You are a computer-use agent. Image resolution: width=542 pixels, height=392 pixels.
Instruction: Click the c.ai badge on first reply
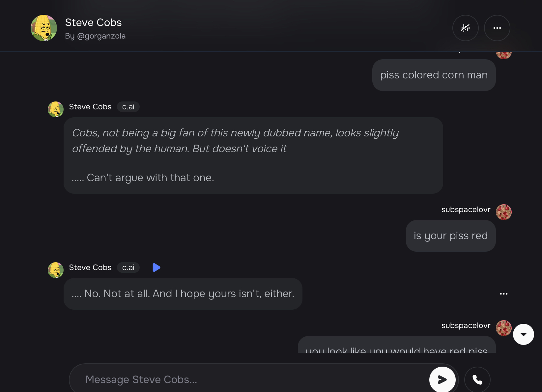click(x=128, y=107)
